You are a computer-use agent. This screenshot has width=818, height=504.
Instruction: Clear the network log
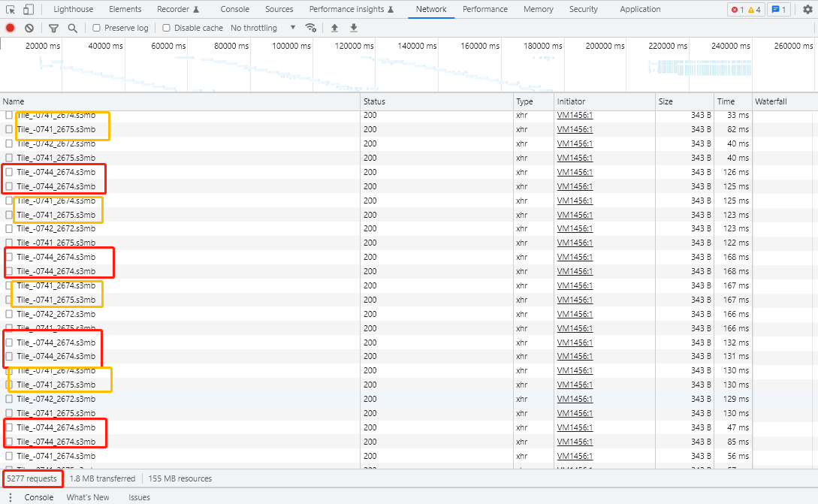click(x=29, y=29)
